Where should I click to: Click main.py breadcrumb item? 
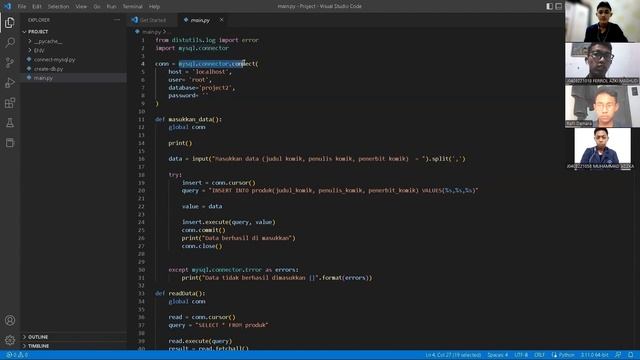tap(151, 31)
